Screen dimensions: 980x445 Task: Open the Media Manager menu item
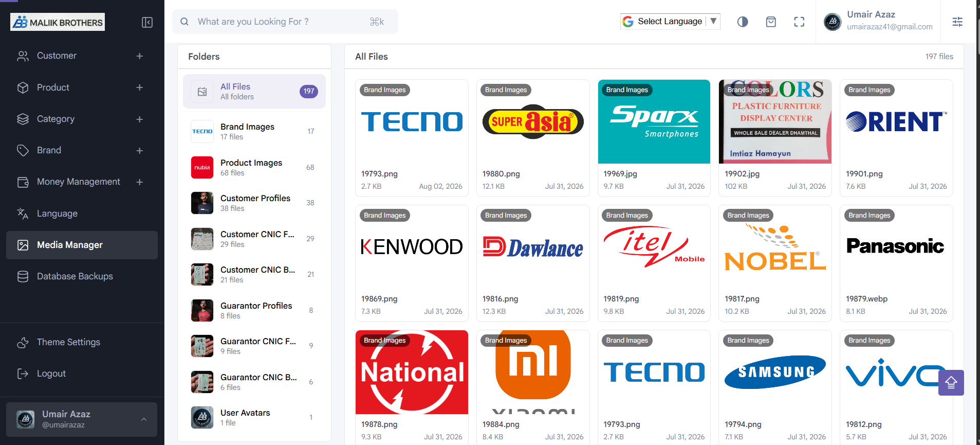82,245
